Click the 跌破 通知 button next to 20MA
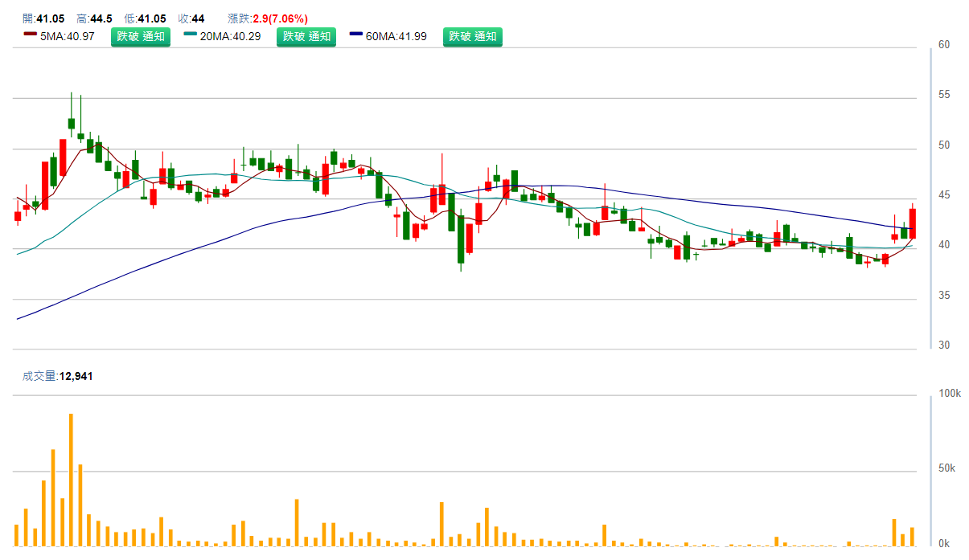This screenshot has height=560, width=969. click(x=306, y=36)
